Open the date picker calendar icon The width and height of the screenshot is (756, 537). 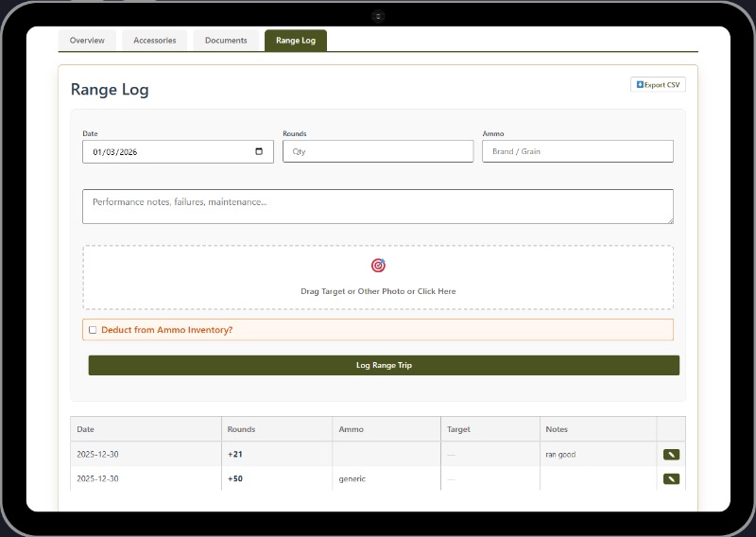click(260, 151)
